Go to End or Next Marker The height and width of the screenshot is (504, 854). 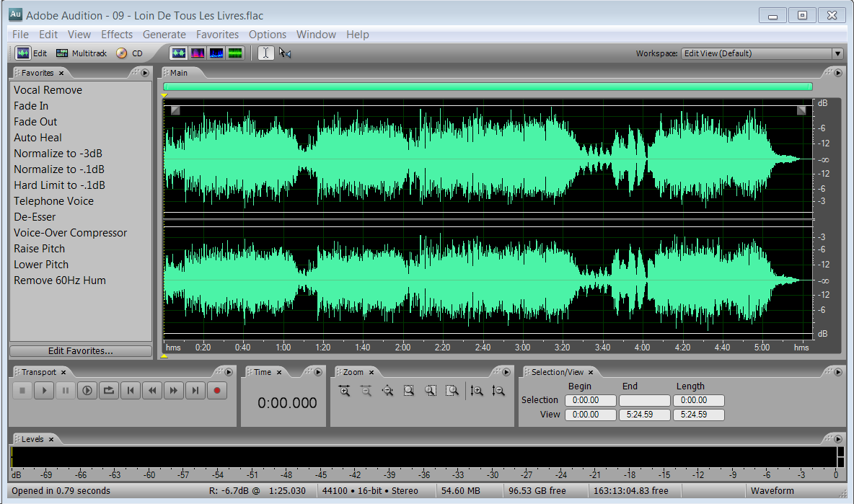pos(195,390)
